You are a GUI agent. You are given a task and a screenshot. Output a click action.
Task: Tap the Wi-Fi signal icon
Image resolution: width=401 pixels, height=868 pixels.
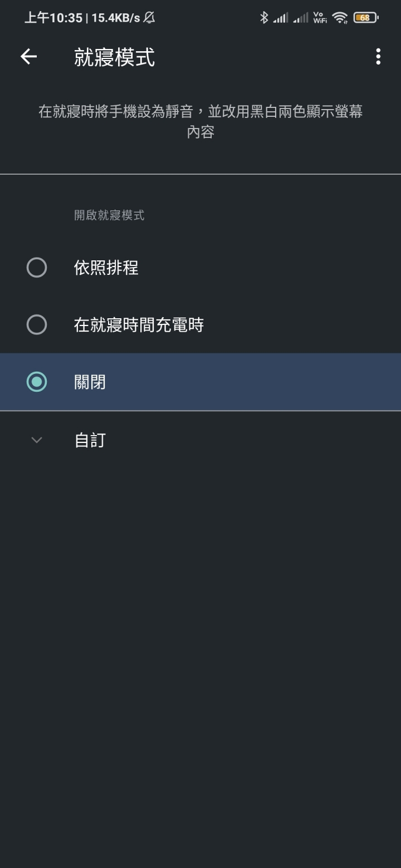[x=340, y=18]
